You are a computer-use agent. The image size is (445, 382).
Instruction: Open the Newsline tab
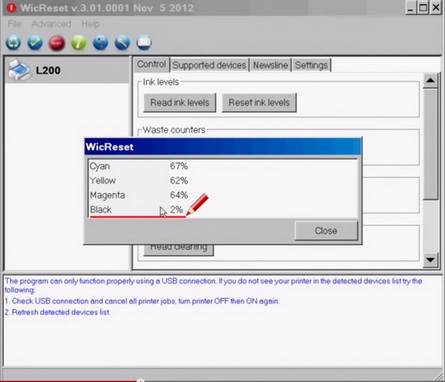pyautogui.click(x=270, y=65)
